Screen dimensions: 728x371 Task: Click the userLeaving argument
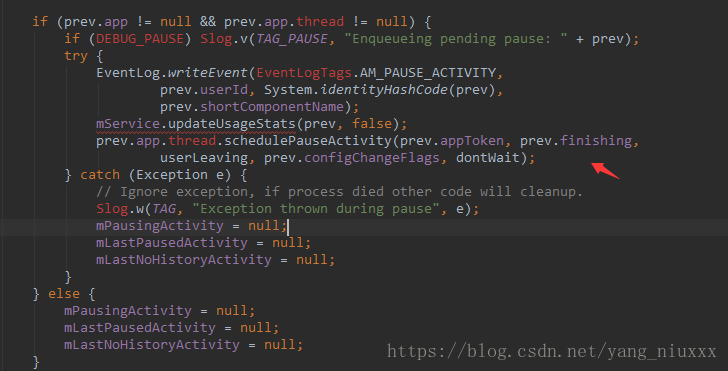point(204,158)
